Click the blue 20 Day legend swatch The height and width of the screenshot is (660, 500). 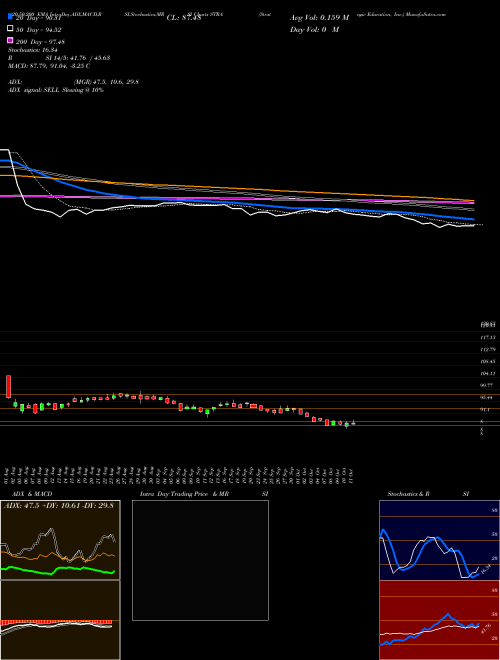[x=10, y=17]
